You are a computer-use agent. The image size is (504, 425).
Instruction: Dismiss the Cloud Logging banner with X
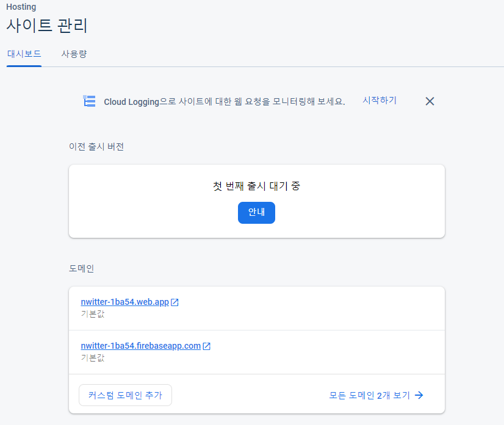(x=430, y=101)
